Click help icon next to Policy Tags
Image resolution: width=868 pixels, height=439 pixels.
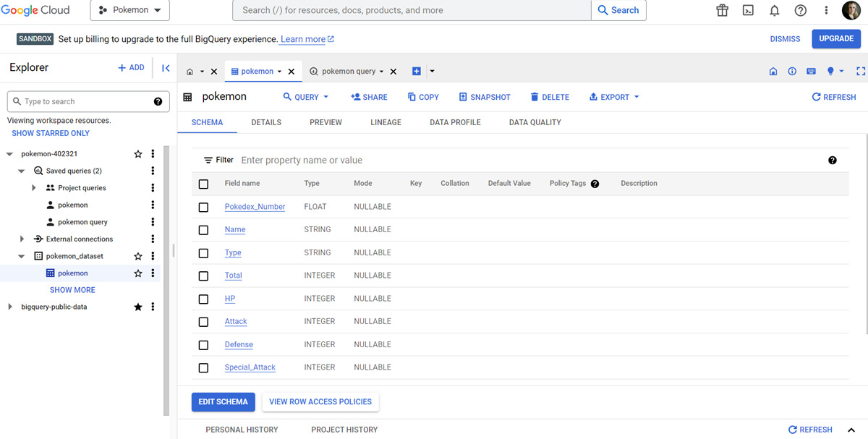(x=595, y=184)
